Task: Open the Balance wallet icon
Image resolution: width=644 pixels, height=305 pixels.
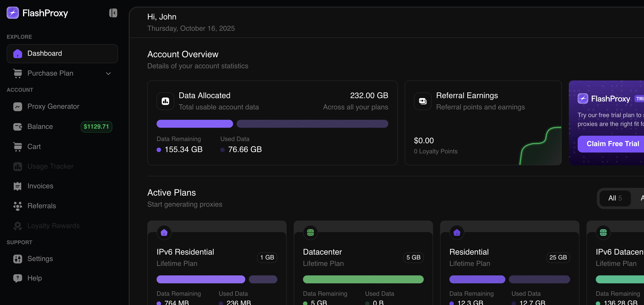Action: (x=17, y=127)
